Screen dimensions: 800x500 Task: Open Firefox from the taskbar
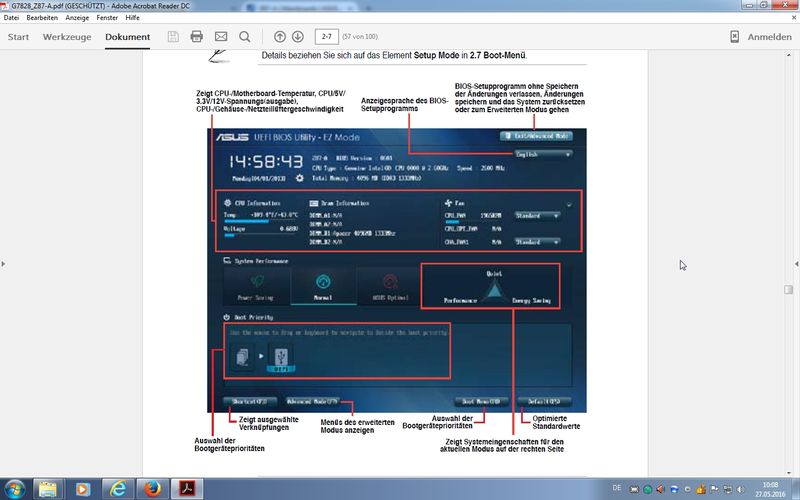[152, 489]
